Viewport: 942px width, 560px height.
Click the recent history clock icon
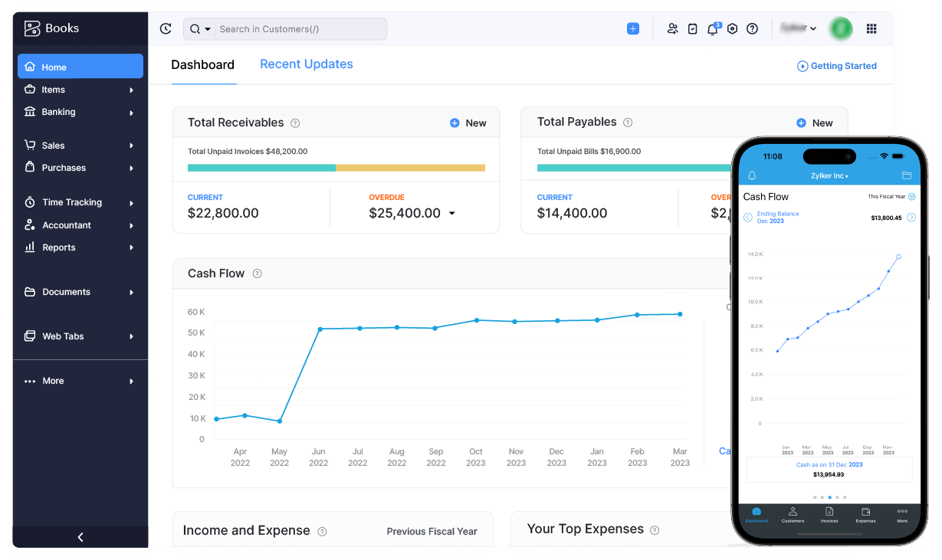pyautogui.click(x=166, y=29)
